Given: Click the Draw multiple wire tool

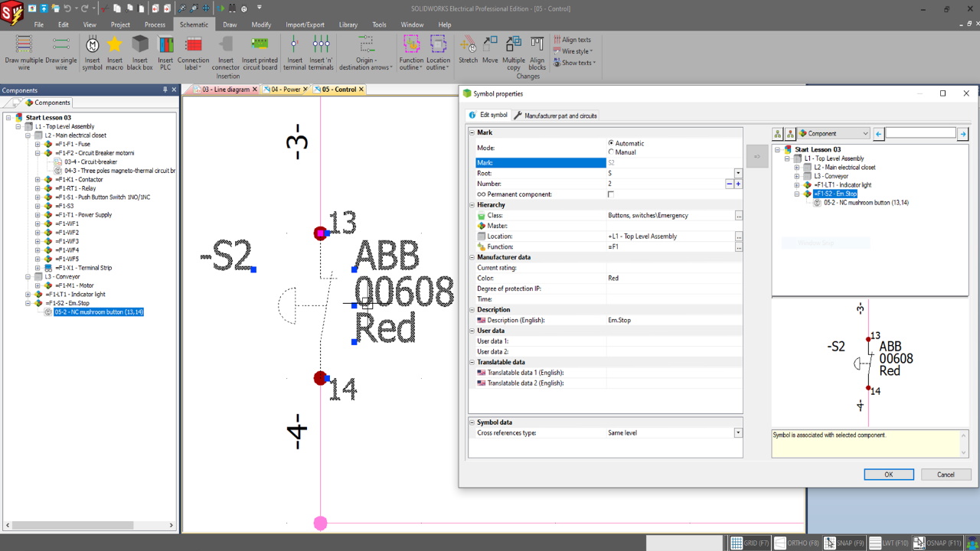Looking at the screenshot, I should point(24,53).
